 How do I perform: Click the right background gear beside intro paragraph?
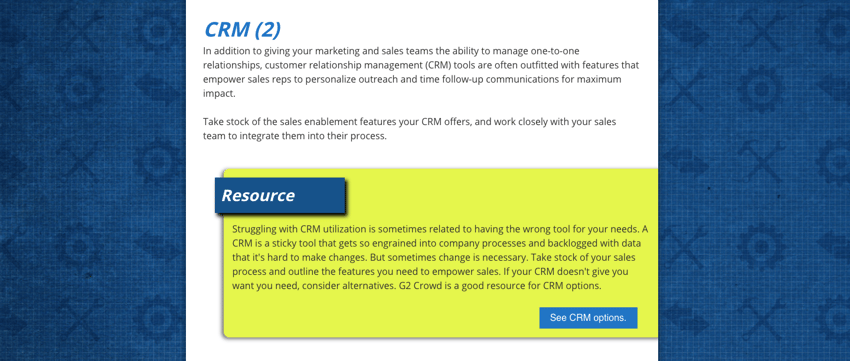point(759,90)
